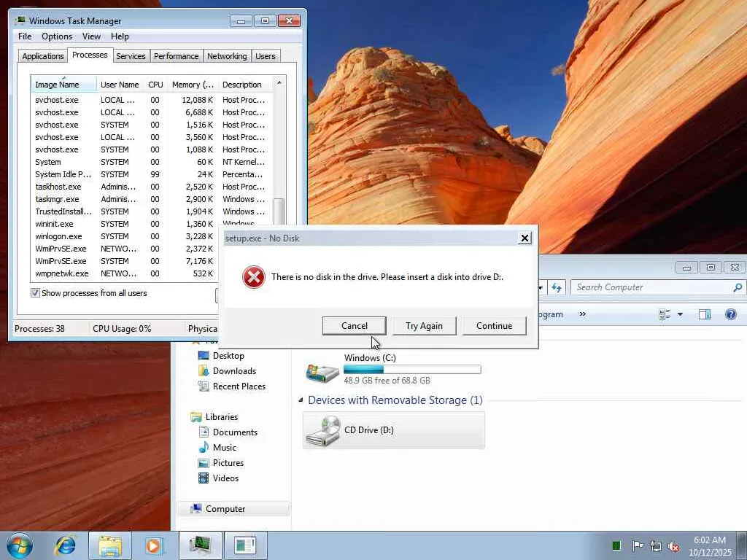
Task: Select the Processes tab
Action: [x=90, y=55]
